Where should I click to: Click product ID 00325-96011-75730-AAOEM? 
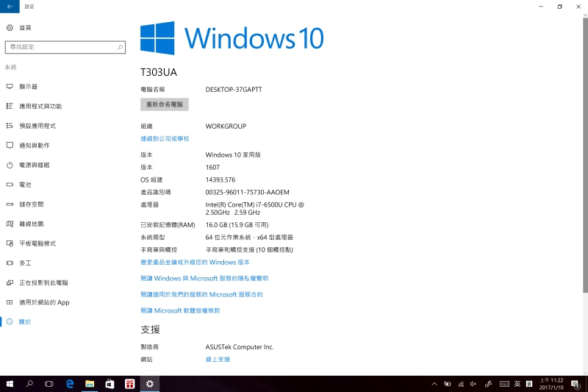[248, 193]
